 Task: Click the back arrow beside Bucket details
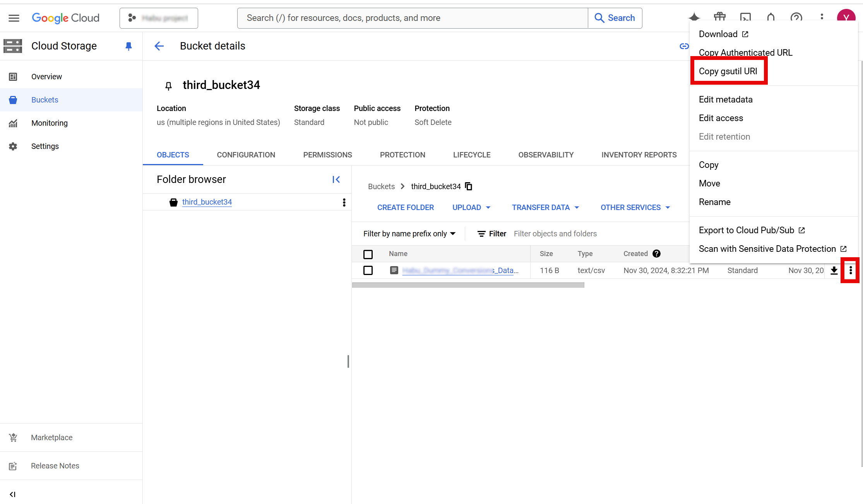[x=159, y=46]
